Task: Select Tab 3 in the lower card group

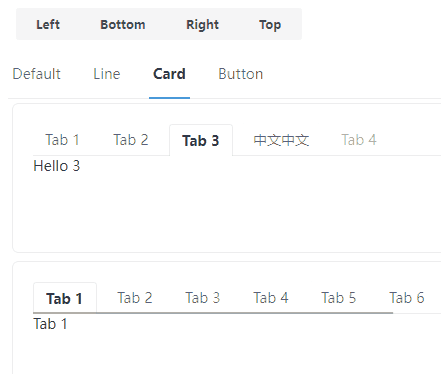Action: pyautogui.click(x=203, y=298)
